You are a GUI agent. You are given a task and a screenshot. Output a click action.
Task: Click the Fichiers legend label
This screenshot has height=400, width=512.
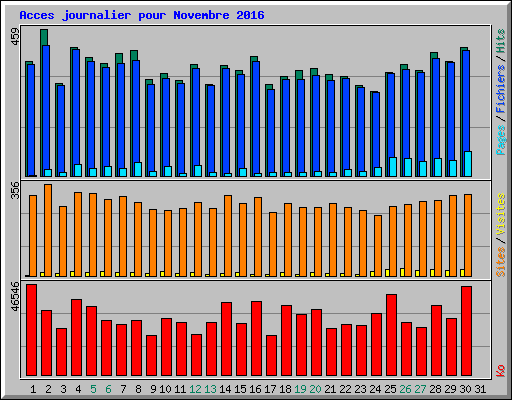pos(500,89)
